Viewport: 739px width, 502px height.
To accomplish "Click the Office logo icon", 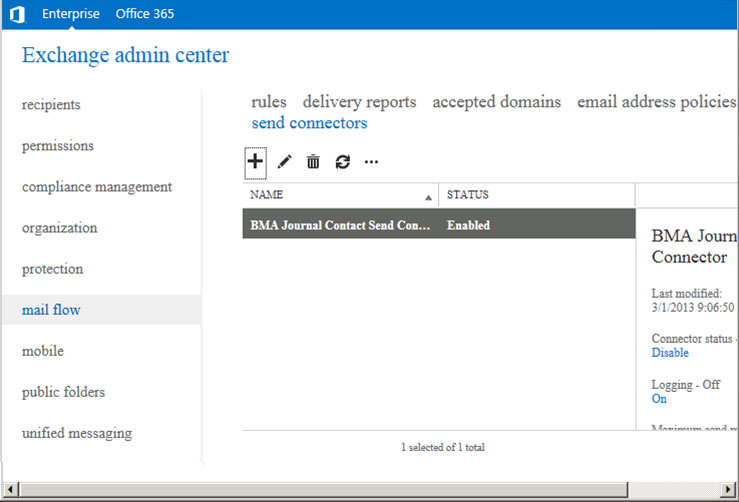I will click(17, 14).
